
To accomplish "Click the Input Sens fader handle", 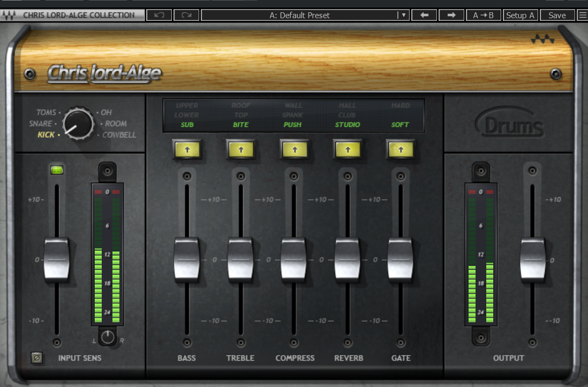I will (x=57, y=260).
